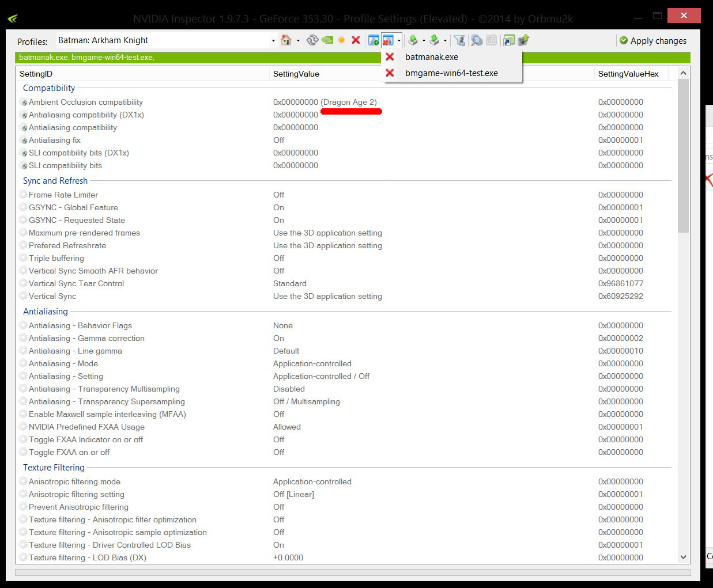Click the add application to profile icon

pyautogui.click(x=374, y=40)
